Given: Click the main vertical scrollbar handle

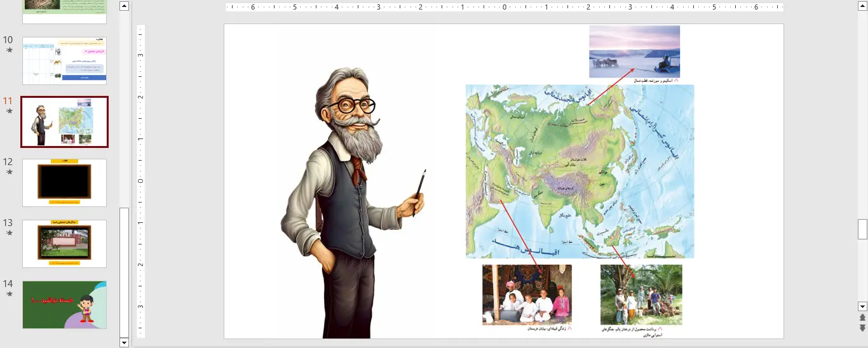Looking at the screenshot, I should point(862,229).
